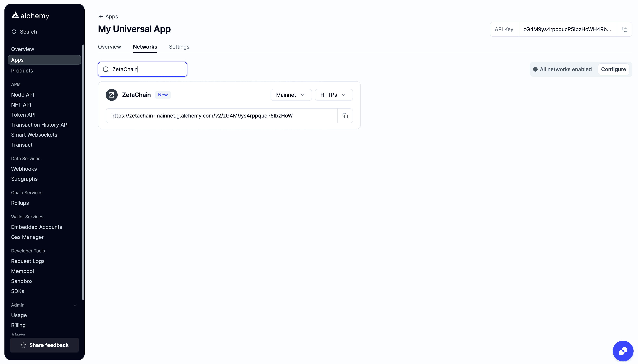Image resolution: width=638 pixels, height=364 pixels.
Task: Copy the ZetaChain endpoint URL
Action: (x=345, y=115)
